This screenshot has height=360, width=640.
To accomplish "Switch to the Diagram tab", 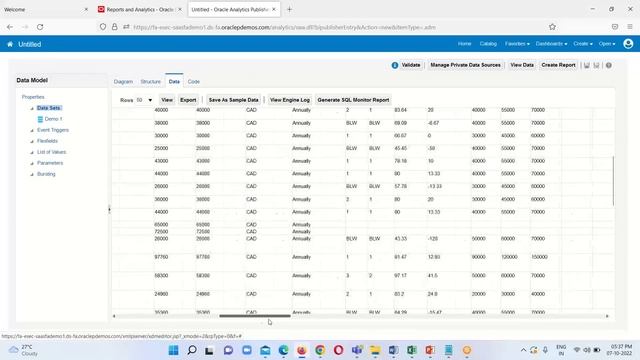I will (123, 82).
